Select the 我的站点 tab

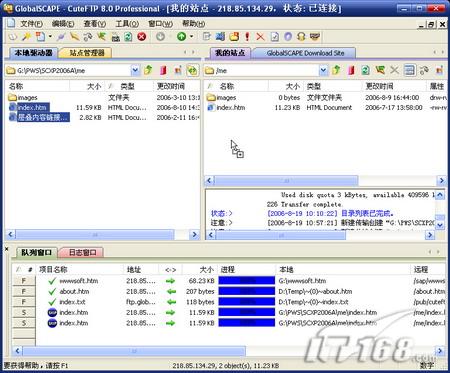[230, 53]
